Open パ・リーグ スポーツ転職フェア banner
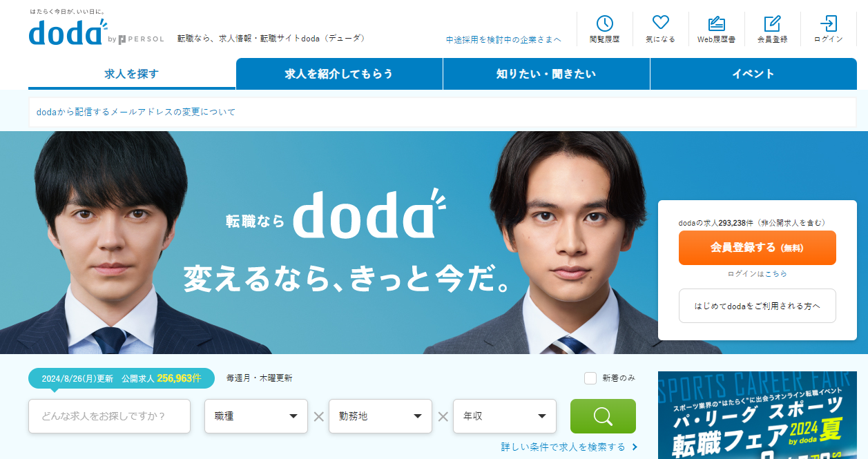 758,416
